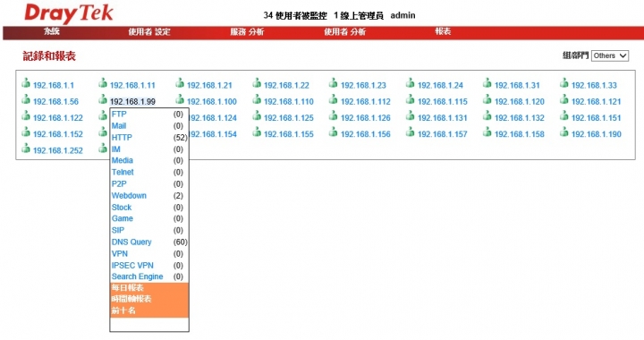Open host 192.168.1.157

pyautogui.click(x=443, y=134)
